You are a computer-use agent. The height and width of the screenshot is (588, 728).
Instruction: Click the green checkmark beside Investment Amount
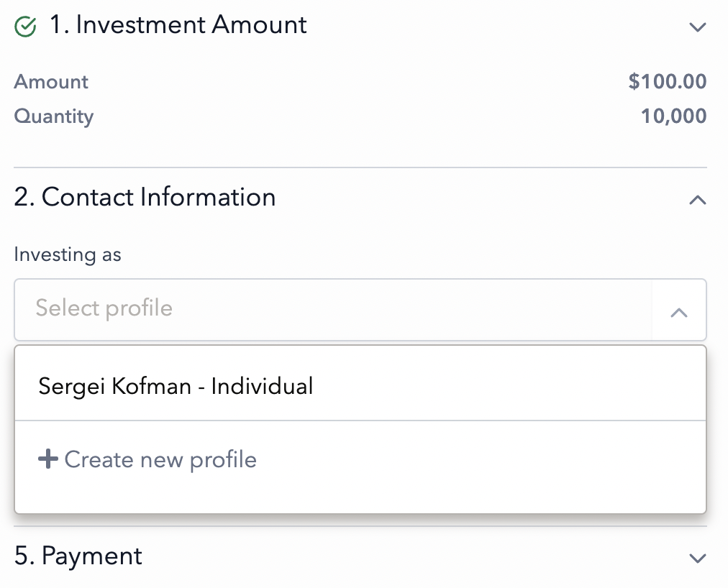(x=26, y=27)
